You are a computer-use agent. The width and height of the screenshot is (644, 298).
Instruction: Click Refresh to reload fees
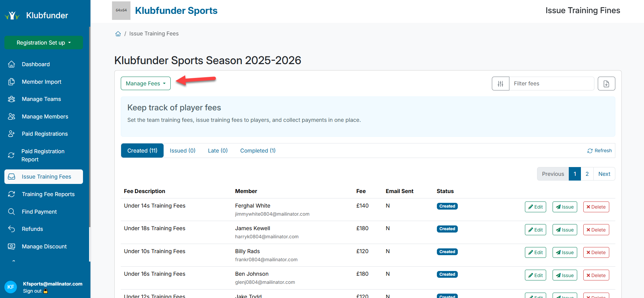click(599, 151)
